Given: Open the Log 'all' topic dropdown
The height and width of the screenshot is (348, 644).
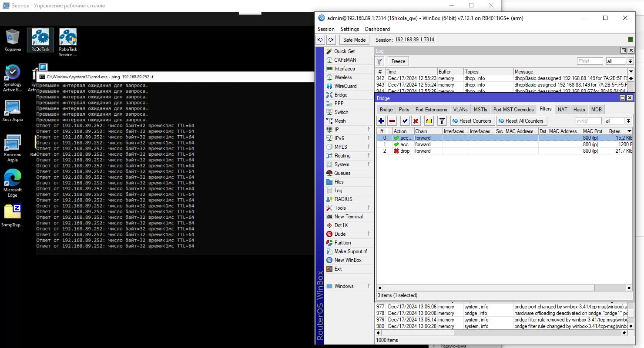Looking at the screenshot, I should pyautogui.click(x=630, y=61).
